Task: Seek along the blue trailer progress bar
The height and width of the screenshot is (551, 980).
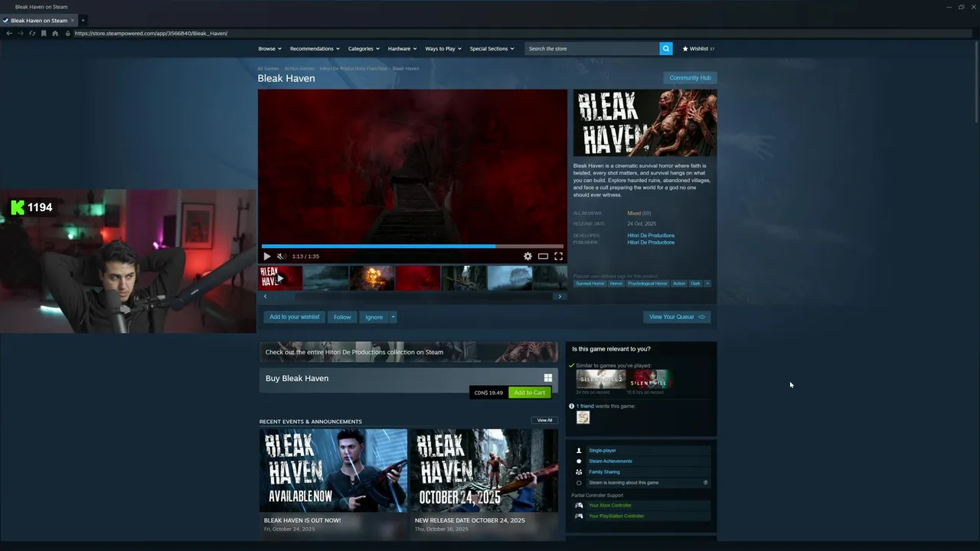Action: pyautogui.click(x=412, y=246)
